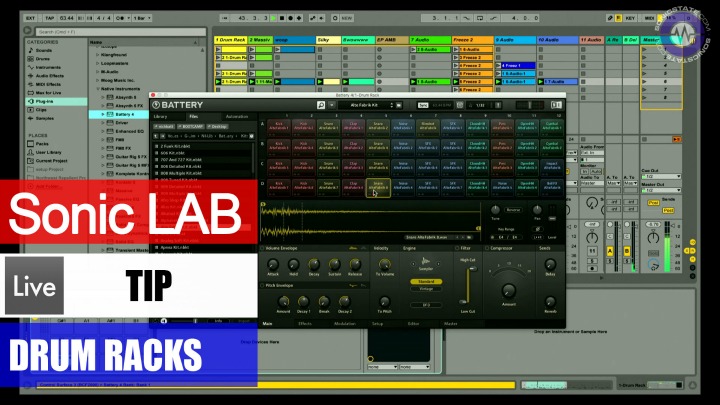Image resolution: width=720 pixels, height=405 pixels.
Task: Click the Arrangement Record button
Action: (291, 18)
